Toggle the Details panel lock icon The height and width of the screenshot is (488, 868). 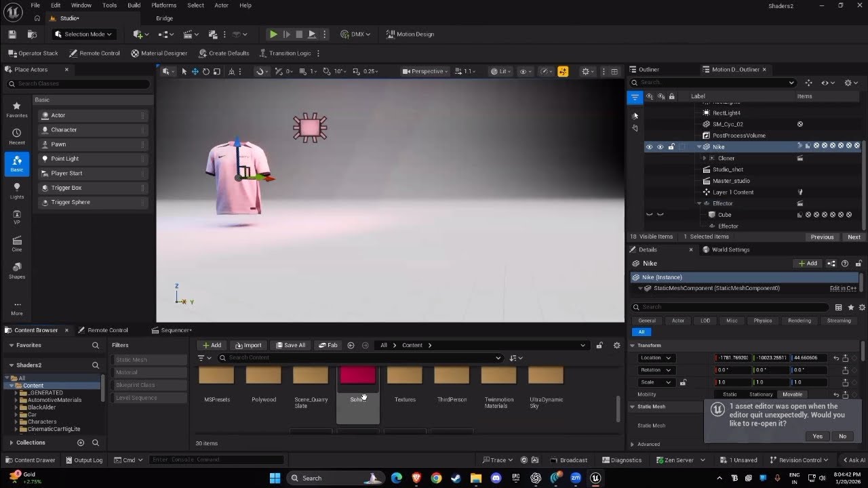859,264
